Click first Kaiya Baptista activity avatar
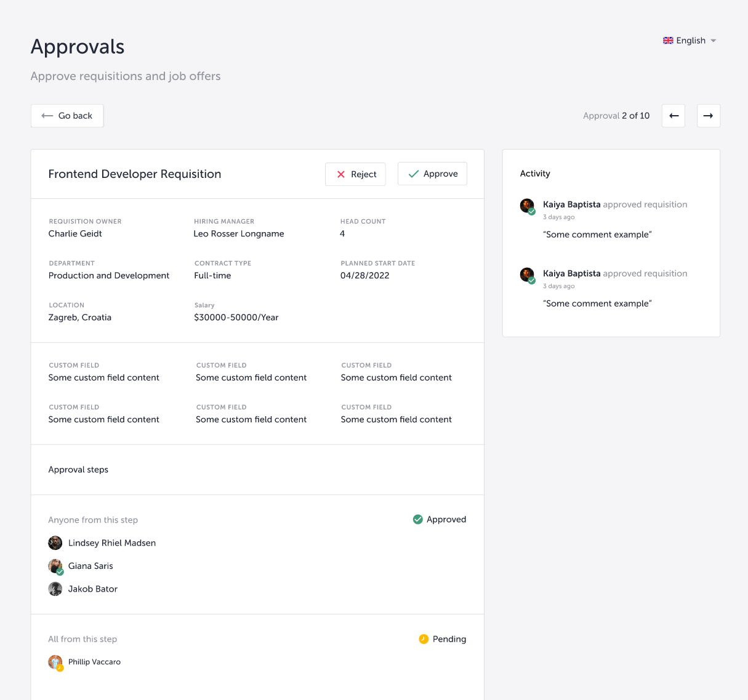Image resolution: width=748 pixels, height=700 pixels. point(527,206)
